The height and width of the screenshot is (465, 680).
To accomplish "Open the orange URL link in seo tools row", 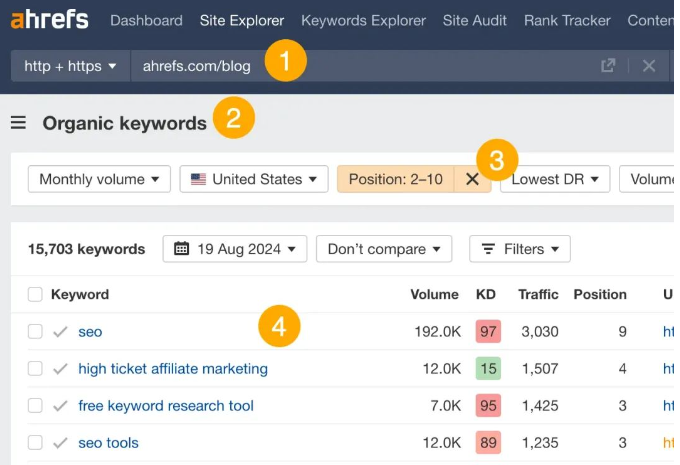I will point(668,443).
